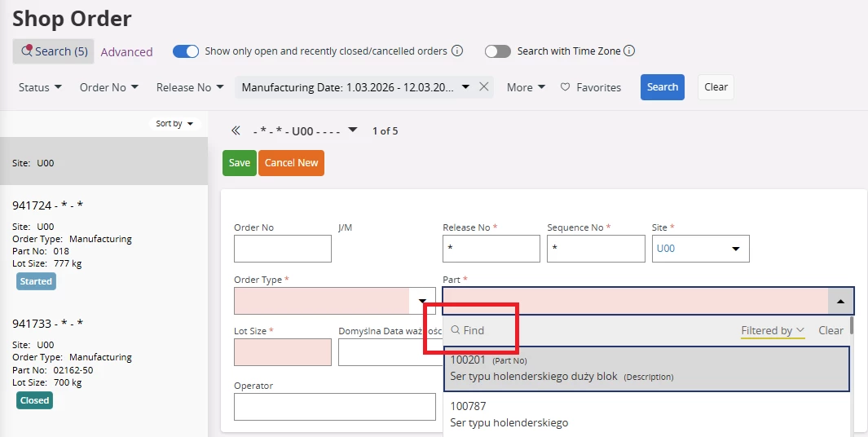Enable Search with Time Zone switch
Viewport: 868px width, 437px height.
click(498, 51)
